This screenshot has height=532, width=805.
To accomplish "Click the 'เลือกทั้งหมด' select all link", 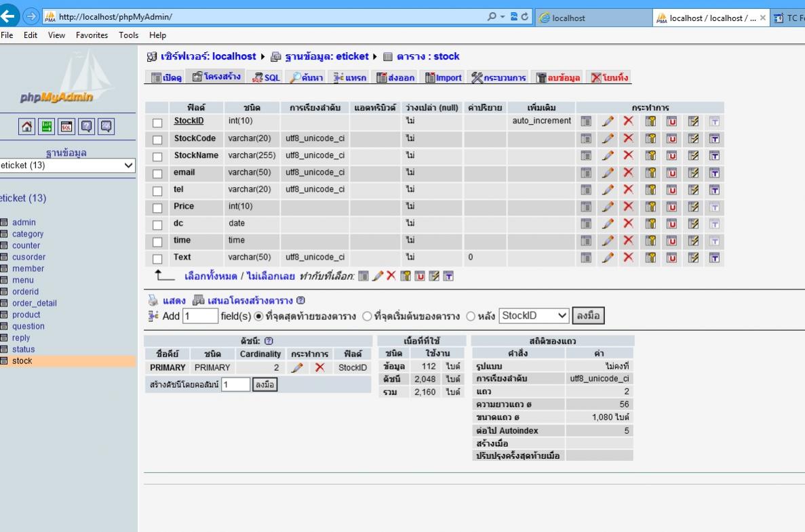I will pos(210,277).
